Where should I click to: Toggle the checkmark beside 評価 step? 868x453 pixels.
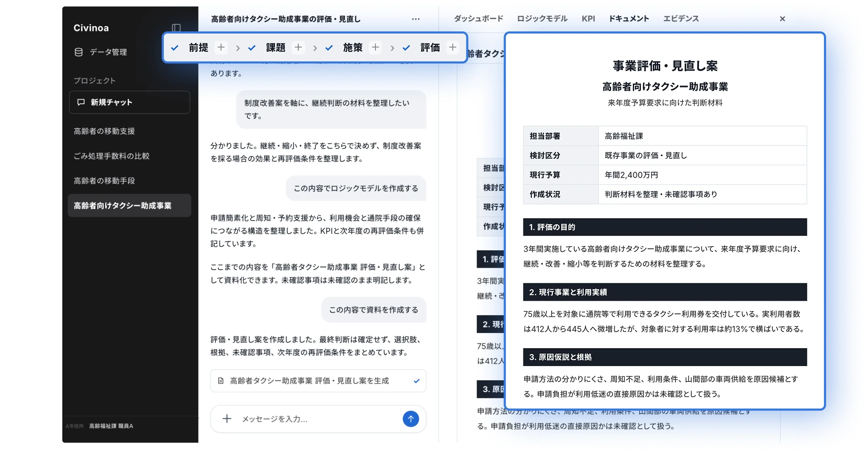(x=406, y=48)
